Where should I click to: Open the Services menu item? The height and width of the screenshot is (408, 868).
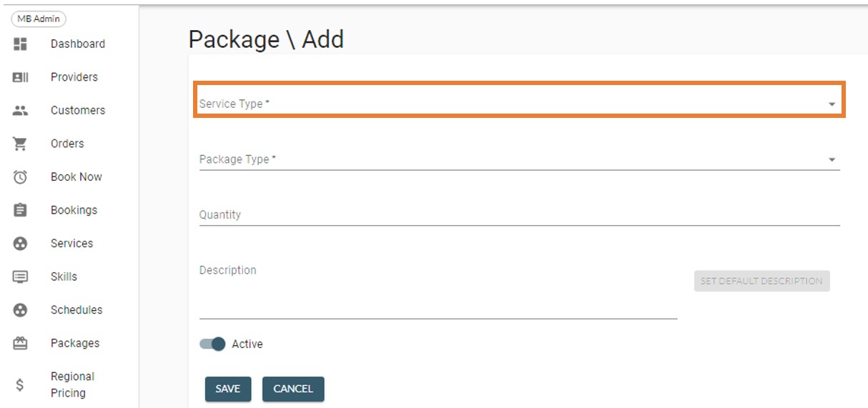(x=71, y=244)
